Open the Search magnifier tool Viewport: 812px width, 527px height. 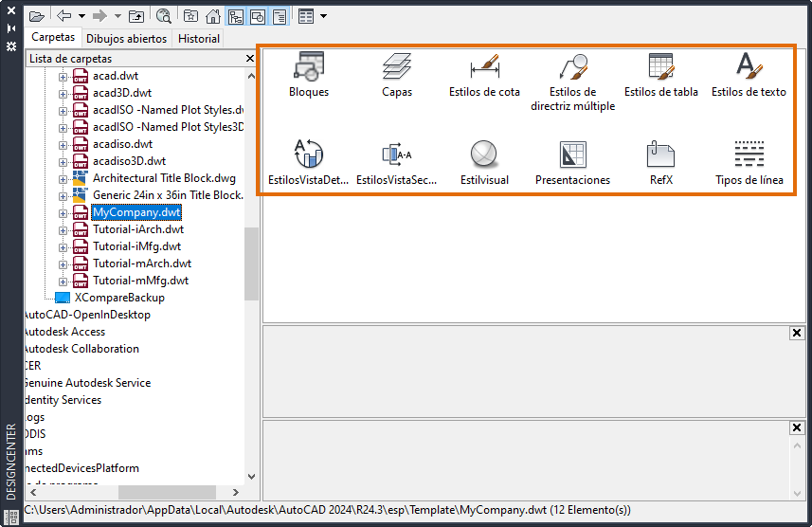(x=164, y=16)
